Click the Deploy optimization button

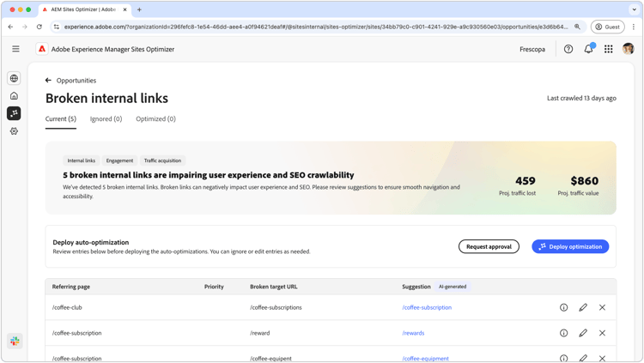click(x=570, y=246)
